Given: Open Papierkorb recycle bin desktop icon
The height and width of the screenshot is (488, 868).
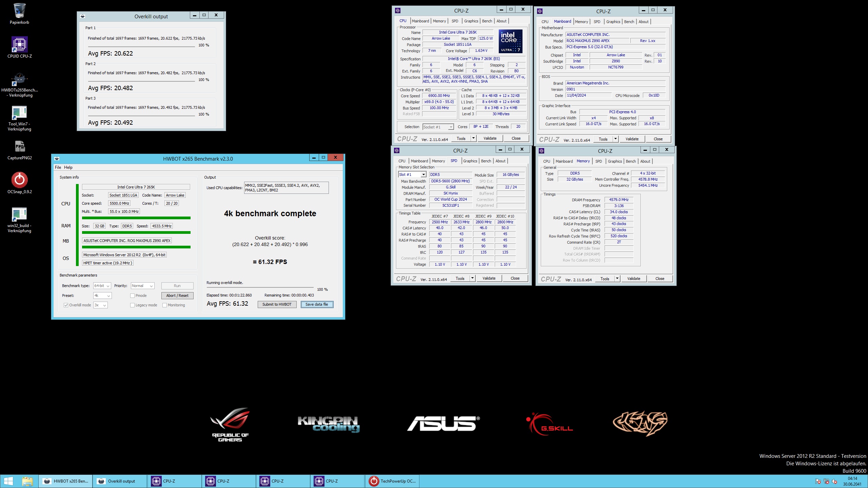Looking at the screenshot, I should click(x=19, y=14).
